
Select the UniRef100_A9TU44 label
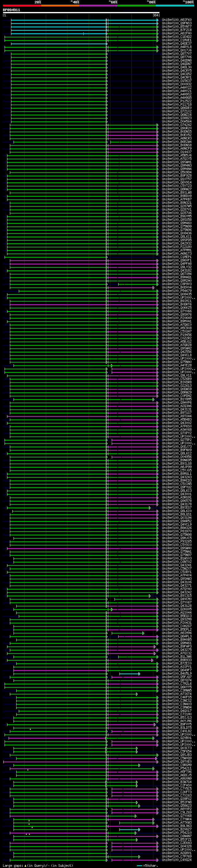coord(177,416)
